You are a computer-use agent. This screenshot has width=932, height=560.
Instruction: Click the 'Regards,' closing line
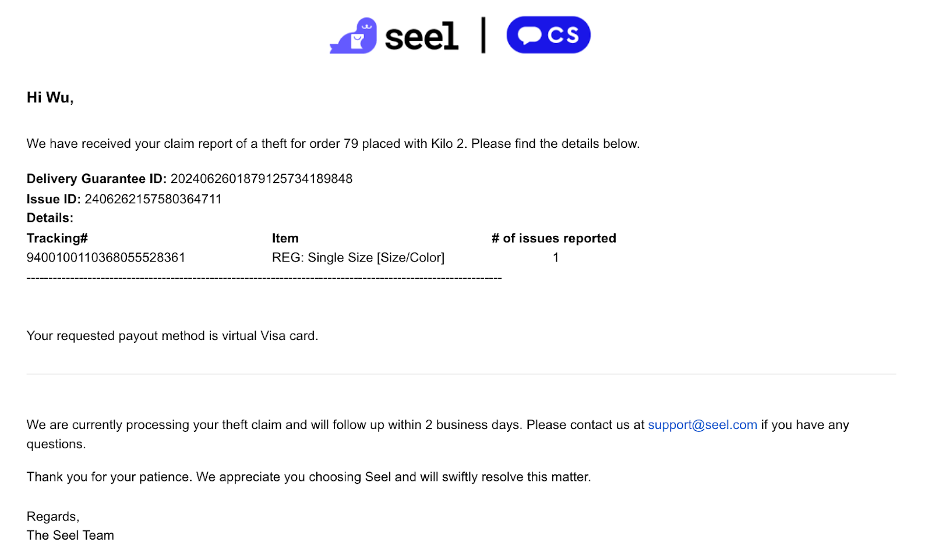click(x=53, y=517)
